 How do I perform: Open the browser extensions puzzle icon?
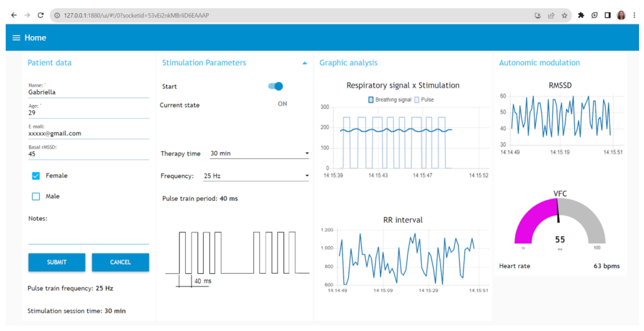(581, 15)
